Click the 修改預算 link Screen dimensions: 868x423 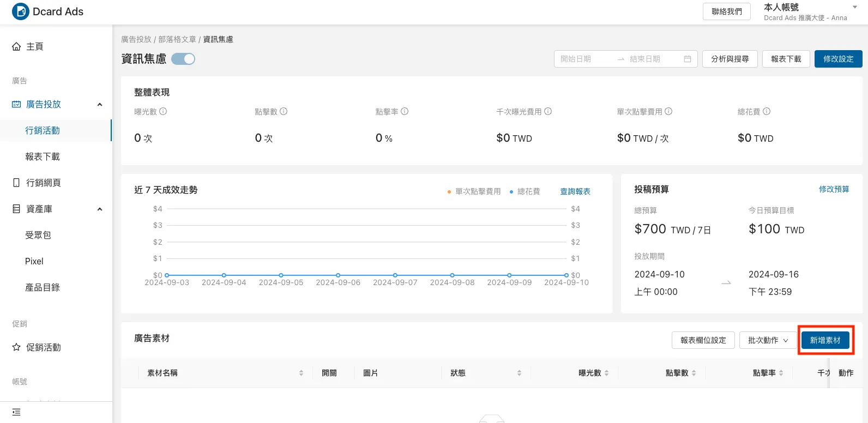834,189
